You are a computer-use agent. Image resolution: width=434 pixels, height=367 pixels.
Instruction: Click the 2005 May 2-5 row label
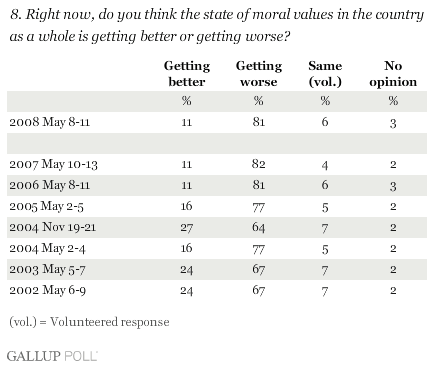click(x=46, y=206)
